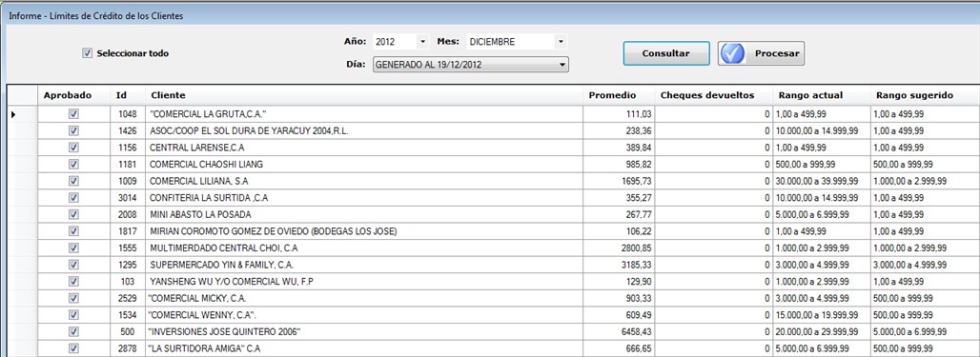The width and height of the screenshot is (980, 357).
Task: Toggle Aprobado checkbox for CONFITERIA LA SURTIDA
Action: point(73,198)
